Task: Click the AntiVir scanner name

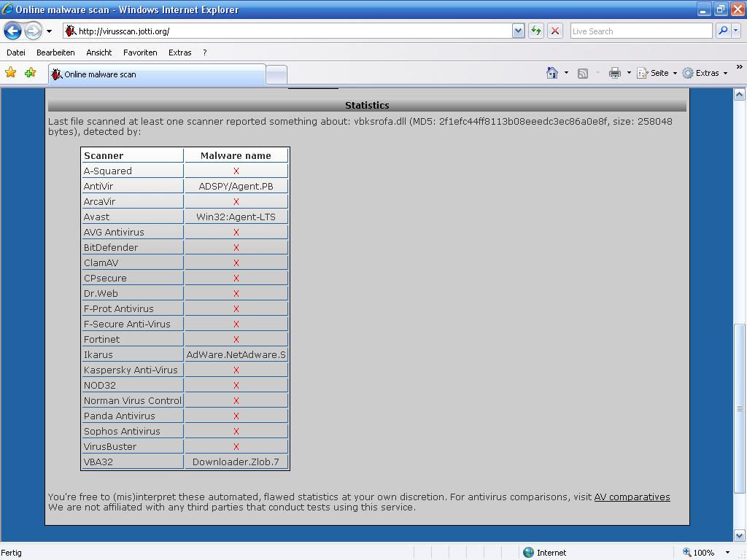Action: click(98, 186)
